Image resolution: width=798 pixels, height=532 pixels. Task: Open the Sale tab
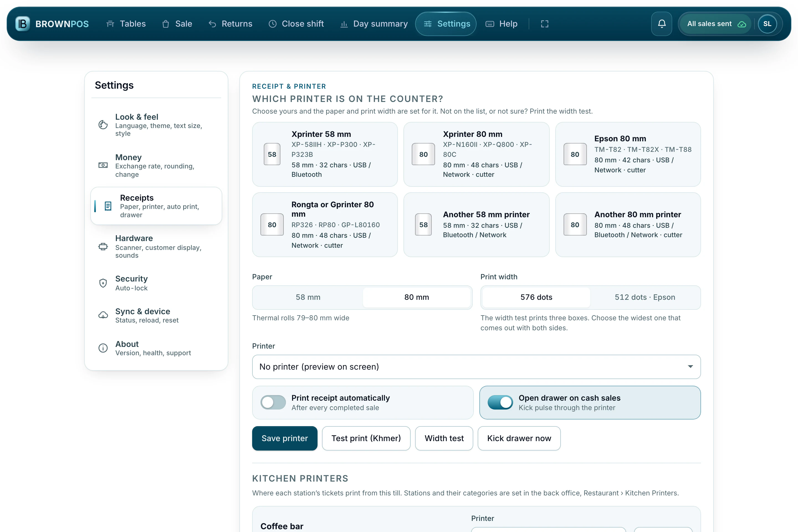click(177, 24)
